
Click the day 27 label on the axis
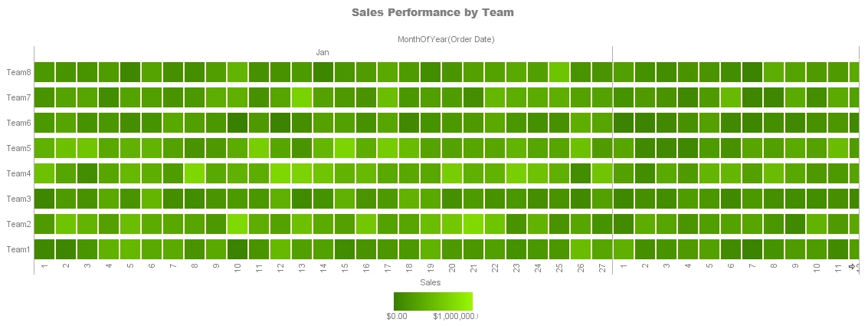click(x=602, y=266)
